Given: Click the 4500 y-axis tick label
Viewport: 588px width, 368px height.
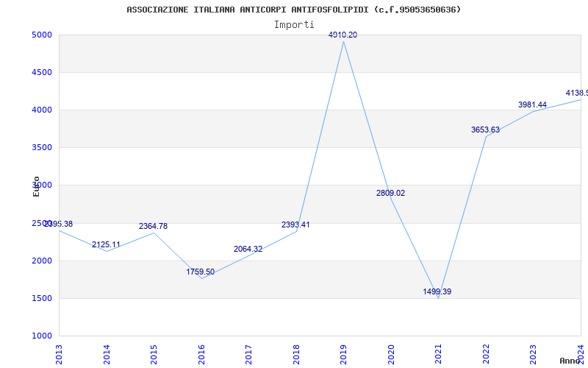Looking at the screenshot, I should point(40,72).
